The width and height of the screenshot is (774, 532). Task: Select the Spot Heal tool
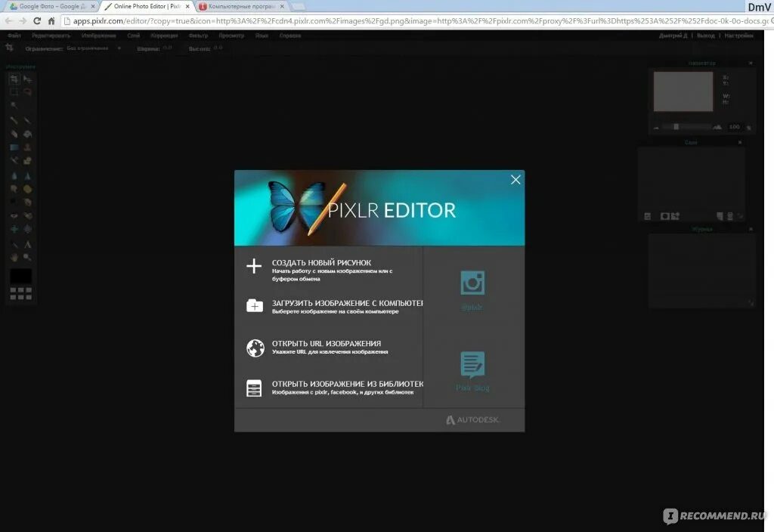coord(28,215)
